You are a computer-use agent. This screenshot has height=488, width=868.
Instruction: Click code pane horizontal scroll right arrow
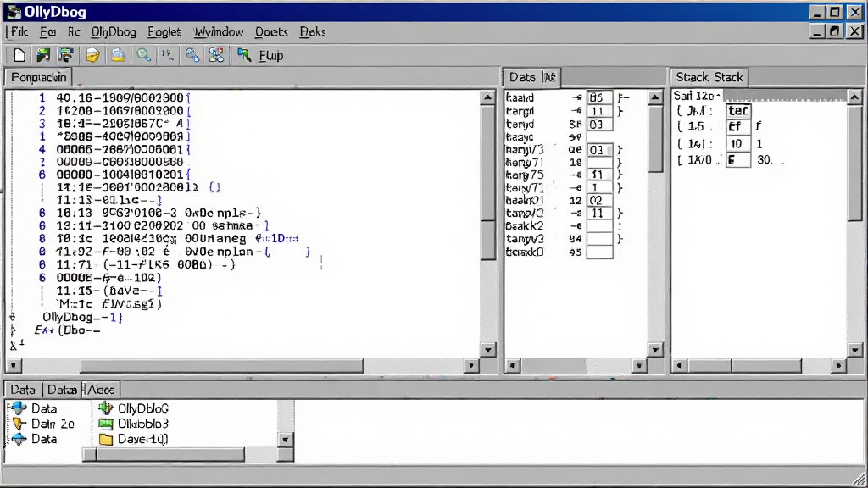(471, 366)
